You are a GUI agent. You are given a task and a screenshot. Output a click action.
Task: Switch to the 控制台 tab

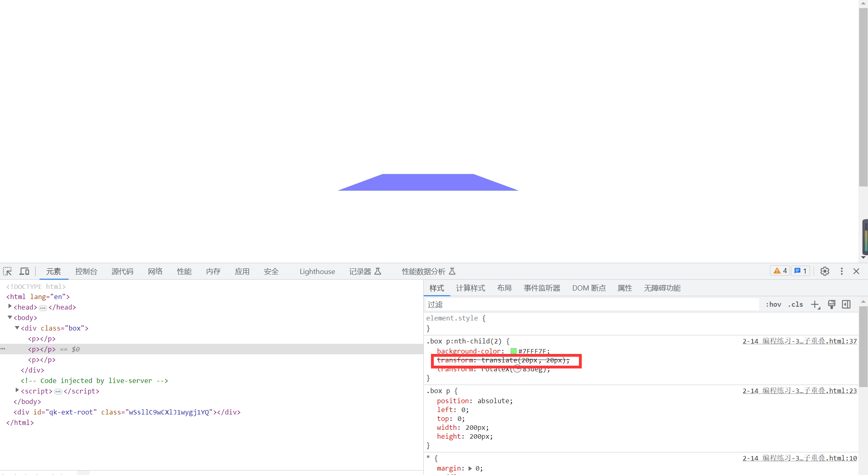point(86,271)
